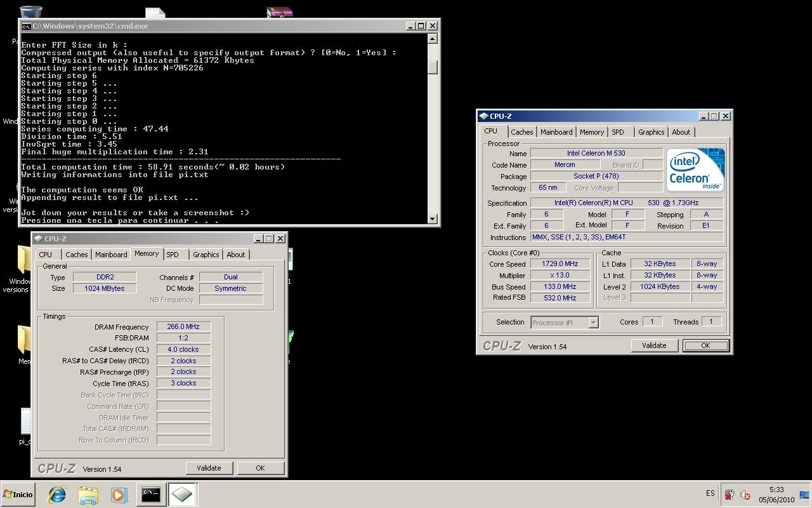Click the 'Socket P (478)' package value

click(x=596, y=176)
